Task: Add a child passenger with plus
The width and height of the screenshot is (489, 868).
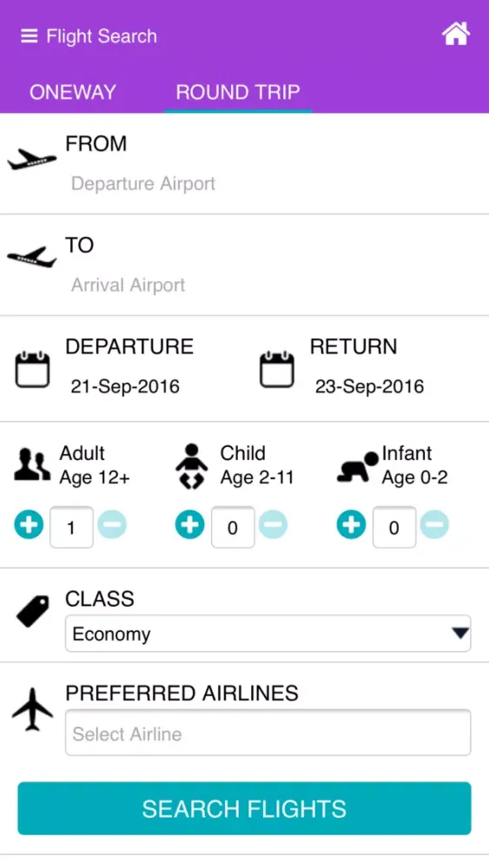Action: tap(190, 525)
